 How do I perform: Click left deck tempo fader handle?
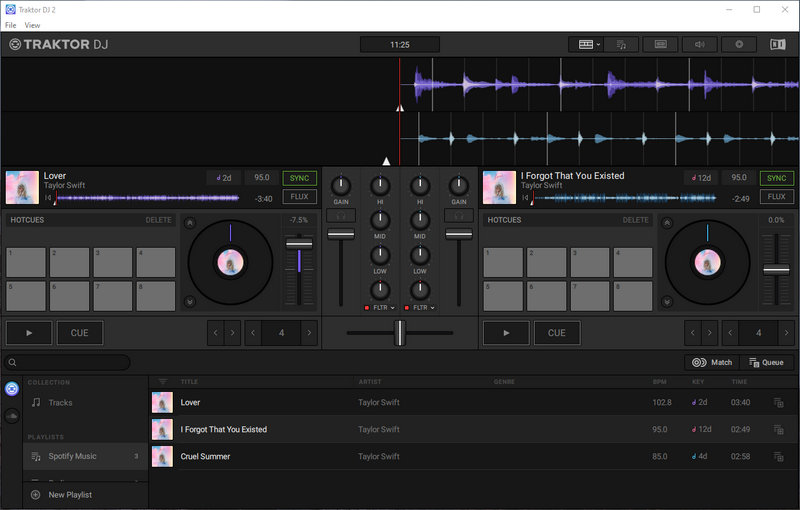point(299,243)
